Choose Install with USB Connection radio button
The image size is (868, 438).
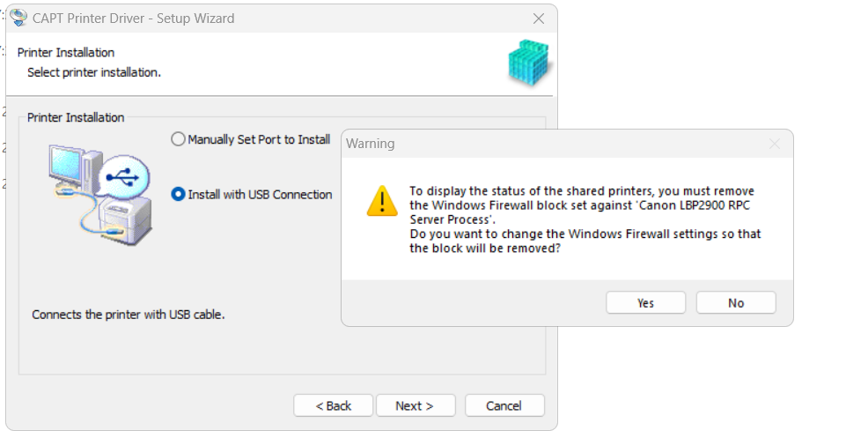[x=178, y=194]
